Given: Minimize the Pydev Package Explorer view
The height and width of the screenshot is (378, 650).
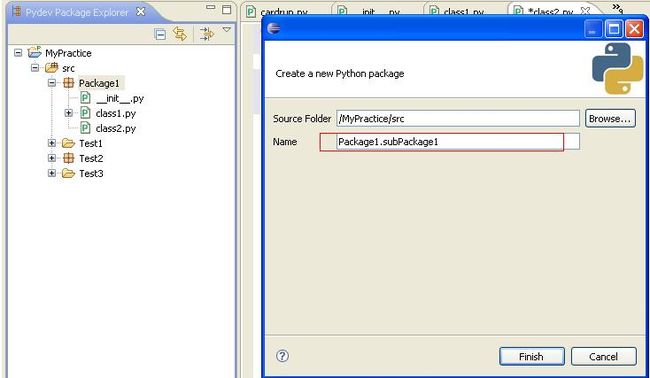Looking at the screenshot, I should (x=211, y=7).
